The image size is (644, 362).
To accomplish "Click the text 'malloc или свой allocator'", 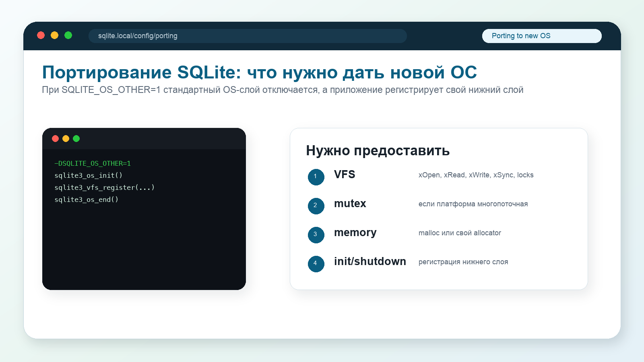I will [x=460, y=233].
